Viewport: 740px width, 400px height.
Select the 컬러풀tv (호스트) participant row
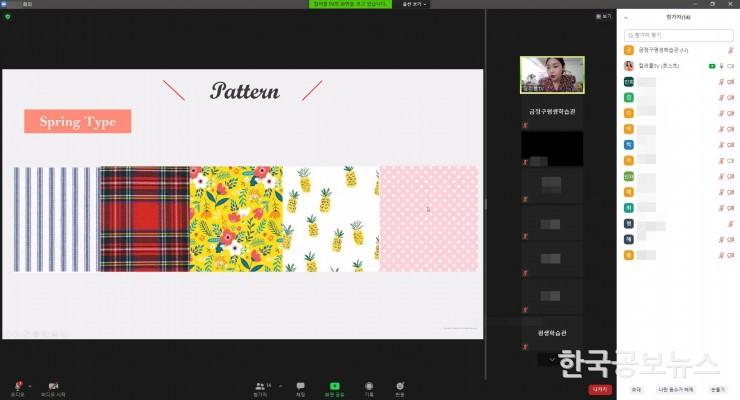coord(679,66)
